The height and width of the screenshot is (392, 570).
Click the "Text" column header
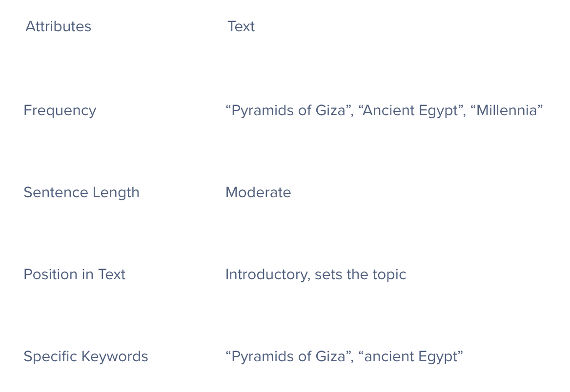(241, 26)
